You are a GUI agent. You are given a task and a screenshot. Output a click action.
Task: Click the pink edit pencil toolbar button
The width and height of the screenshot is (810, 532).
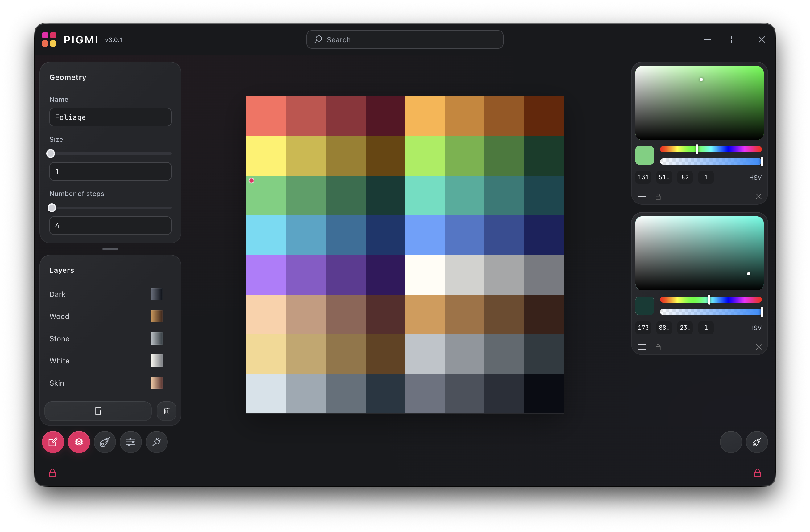[x=53, y=442]
